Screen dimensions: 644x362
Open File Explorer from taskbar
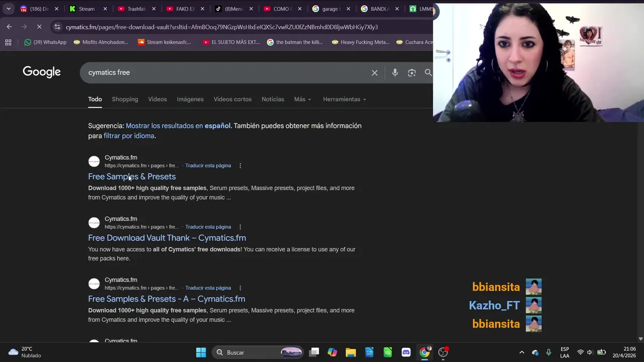351,352
